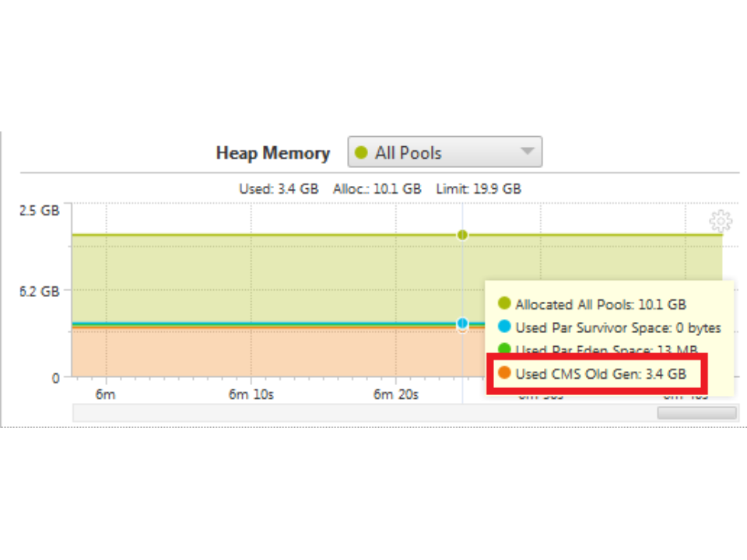747x560 pixels.
Task: Expand the All Pools dropdown arrow
Action: tap(527, 152)
